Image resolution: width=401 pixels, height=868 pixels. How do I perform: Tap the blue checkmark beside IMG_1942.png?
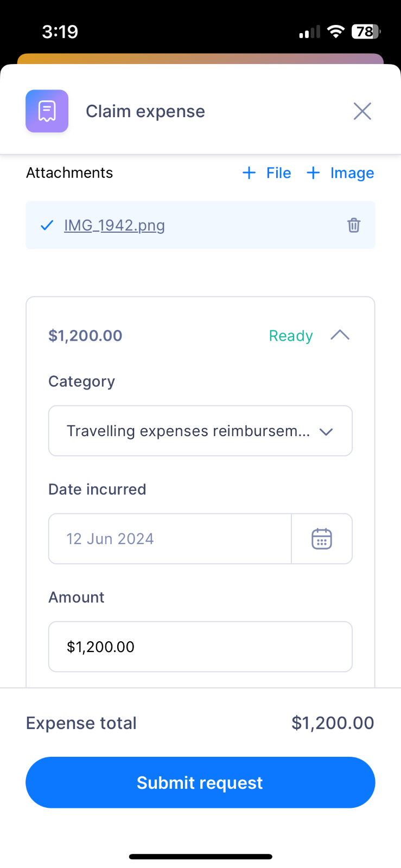[x=47, y=225]
